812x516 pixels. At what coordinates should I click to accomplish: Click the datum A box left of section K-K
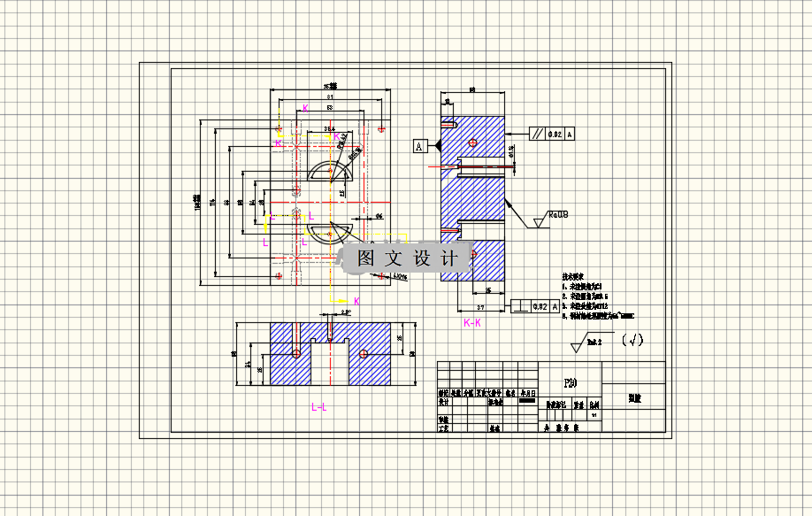tap(419, 147)
